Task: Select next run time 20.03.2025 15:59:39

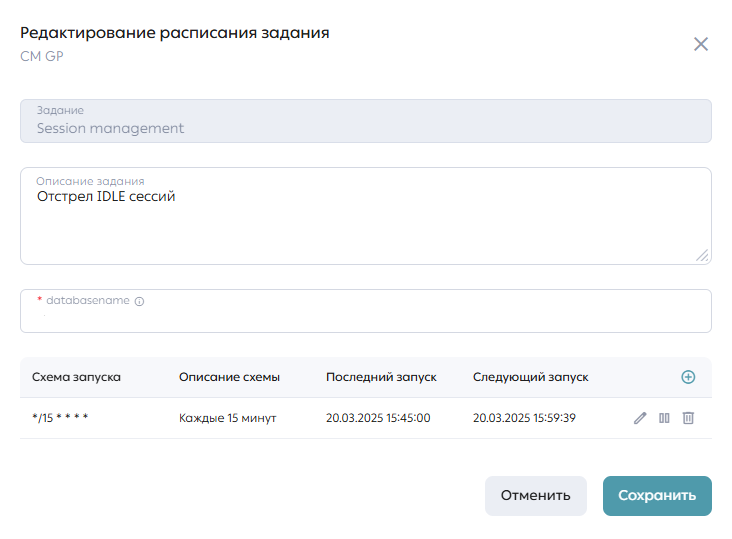Action: click(524, 418)
